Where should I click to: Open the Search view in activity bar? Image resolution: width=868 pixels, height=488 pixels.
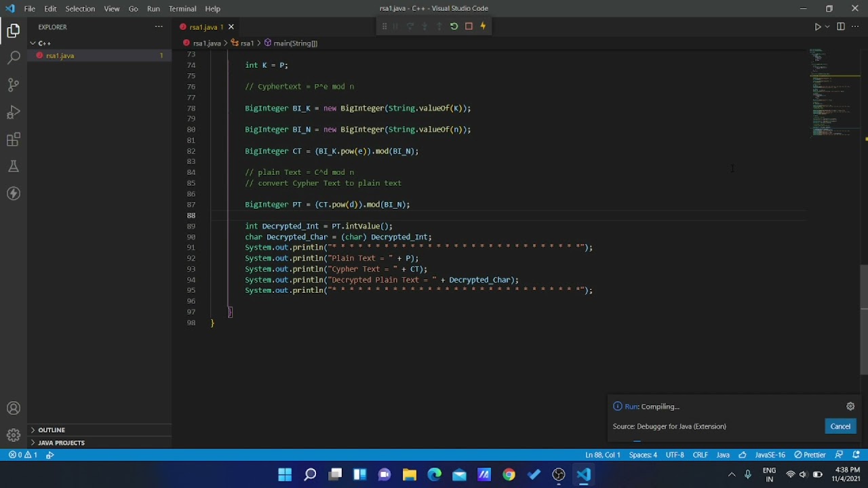(14, 58)
